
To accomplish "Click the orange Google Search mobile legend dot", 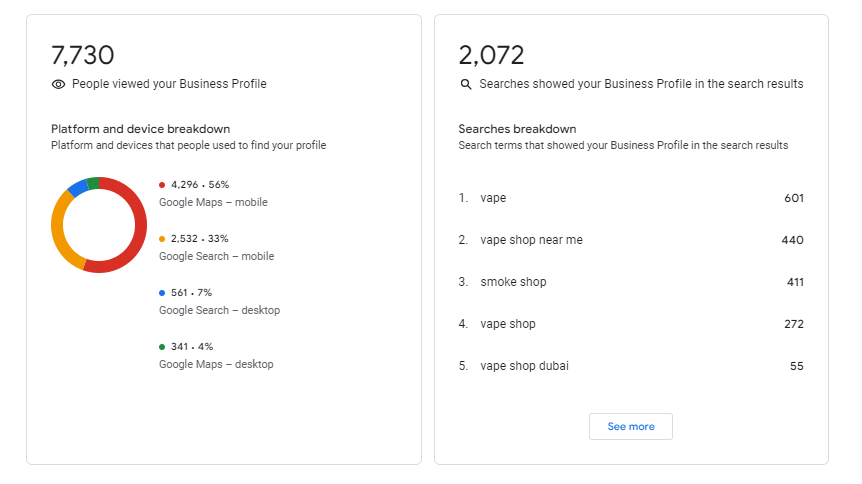I will 162,239.
